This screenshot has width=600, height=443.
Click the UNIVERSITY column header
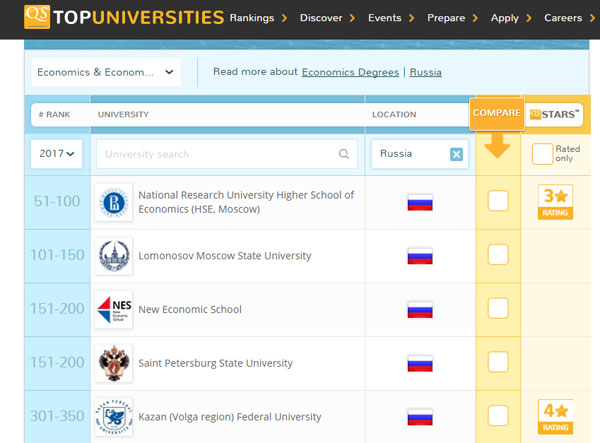point(123,114)
